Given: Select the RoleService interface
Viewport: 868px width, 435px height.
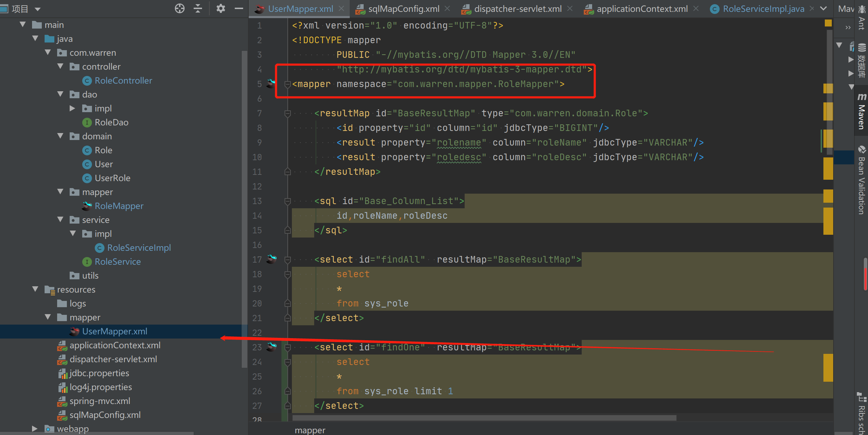Looking at the screenshot, I should point(118,262).
